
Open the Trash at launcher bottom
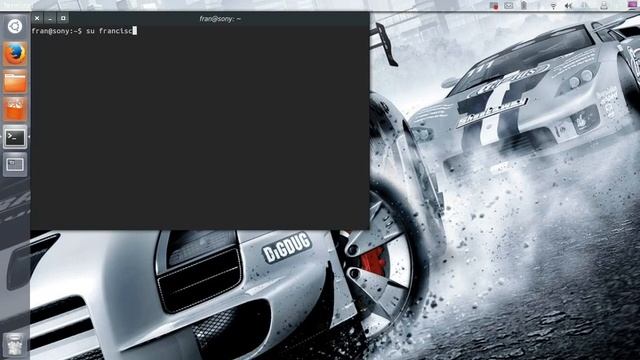pos(15,344)
